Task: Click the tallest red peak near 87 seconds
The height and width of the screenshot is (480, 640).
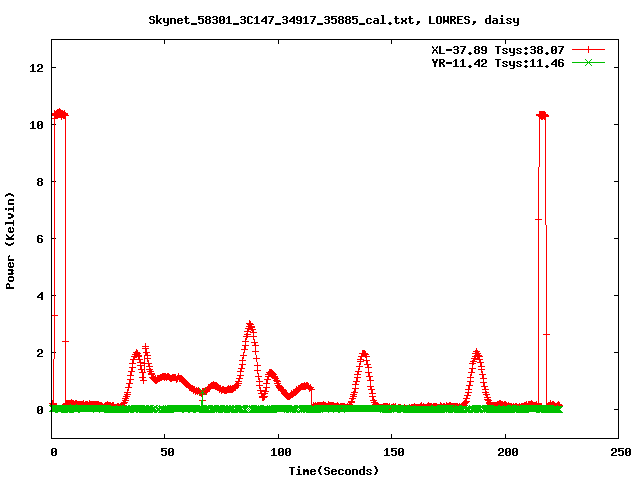Action: click(250, 325)
